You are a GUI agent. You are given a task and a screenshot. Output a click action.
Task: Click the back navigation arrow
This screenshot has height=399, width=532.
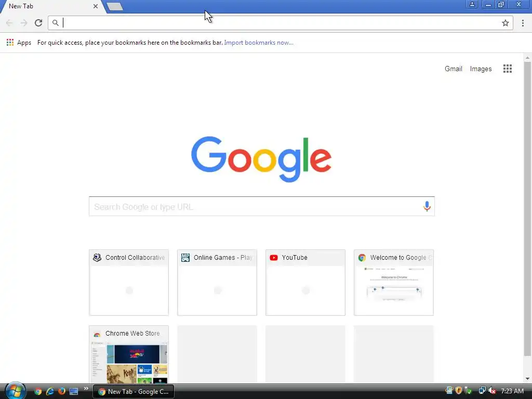(x=9, y=23)
